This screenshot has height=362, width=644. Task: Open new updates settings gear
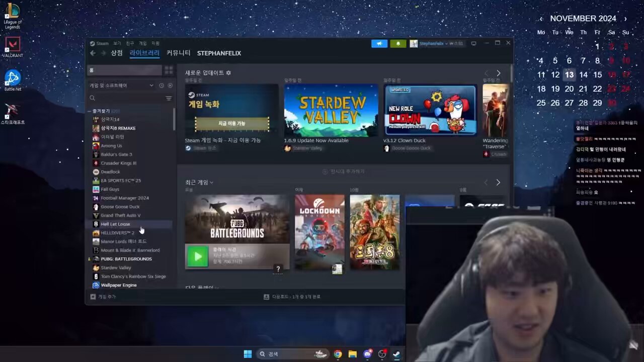coord(228,73)
